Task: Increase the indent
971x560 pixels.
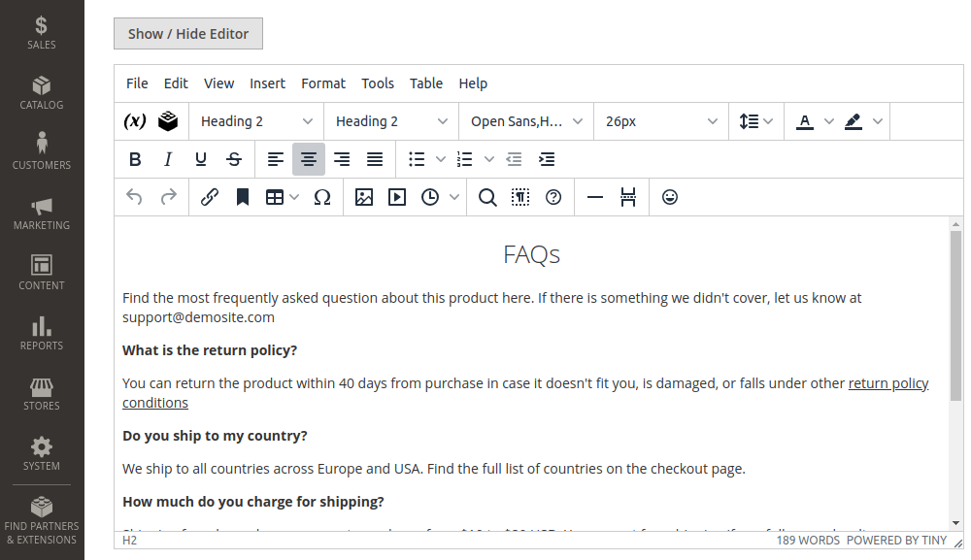Action: coord(547,159)
